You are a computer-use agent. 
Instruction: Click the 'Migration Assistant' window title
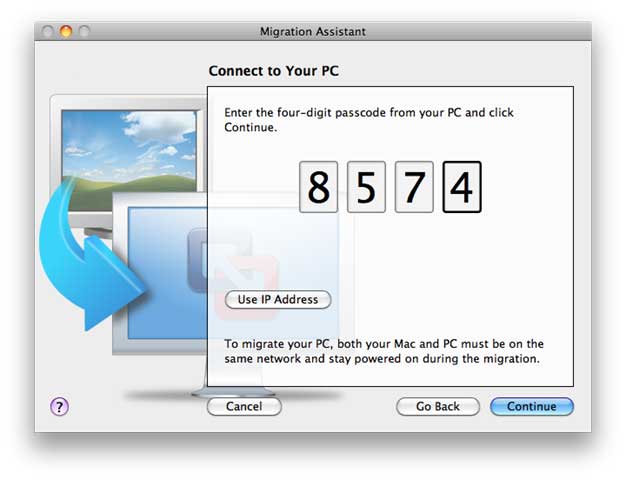313,31
